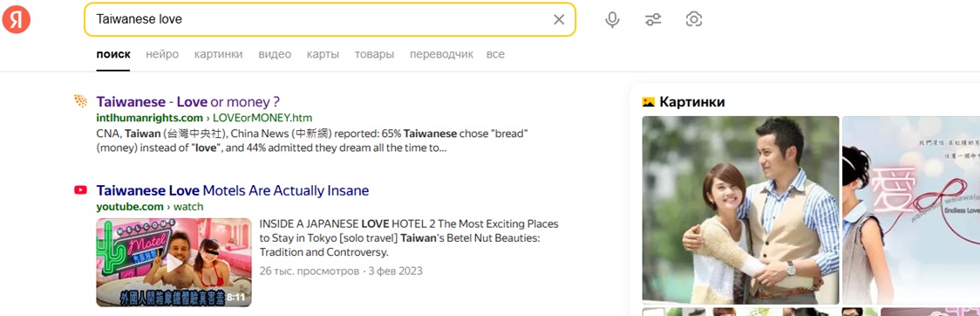Click the Картинки panel picture icon
The image size is (980, 316).
point(648,102)
